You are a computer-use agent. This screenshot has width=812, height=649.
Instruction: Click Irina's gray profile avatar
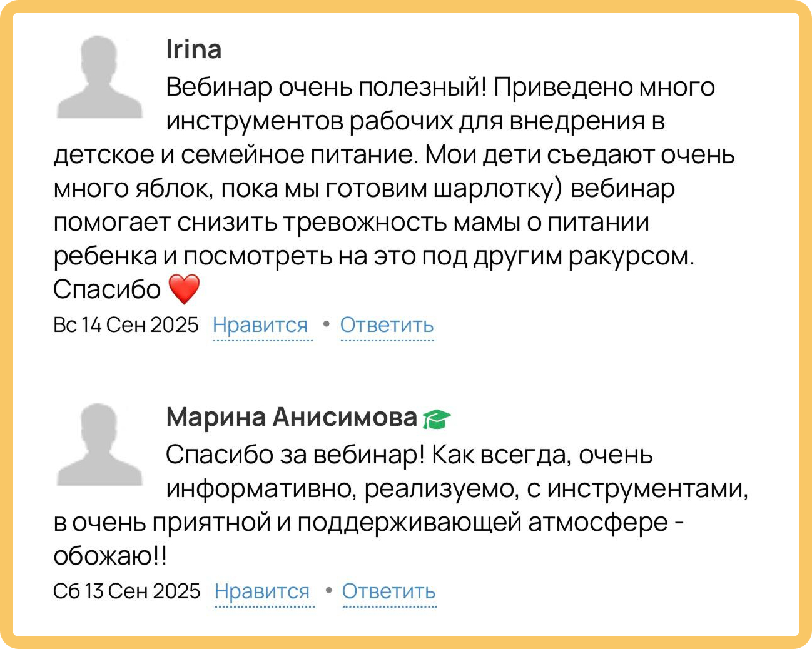tap(99, 78)
